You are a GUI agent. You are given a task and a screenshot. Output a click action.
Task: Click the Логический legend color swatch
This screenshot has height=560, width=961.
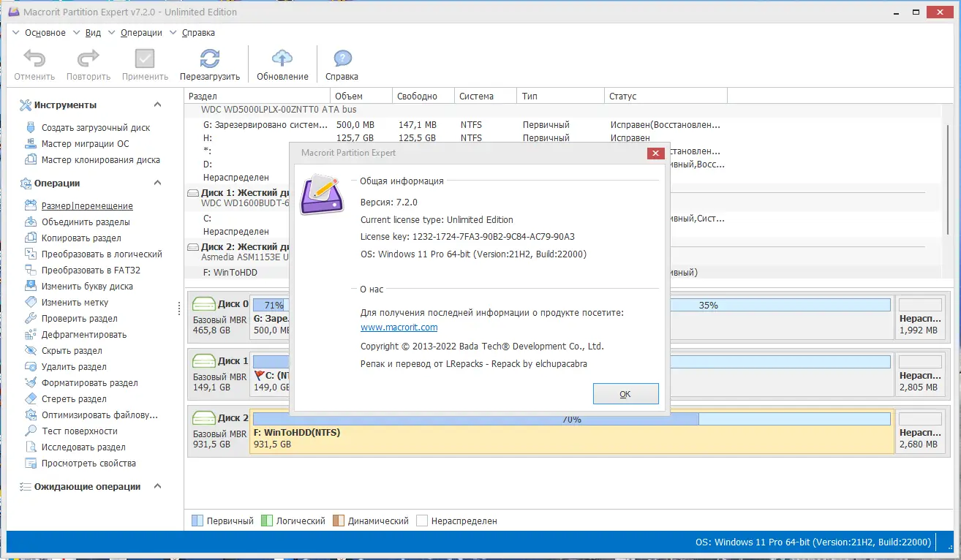(x=266, y=521)
